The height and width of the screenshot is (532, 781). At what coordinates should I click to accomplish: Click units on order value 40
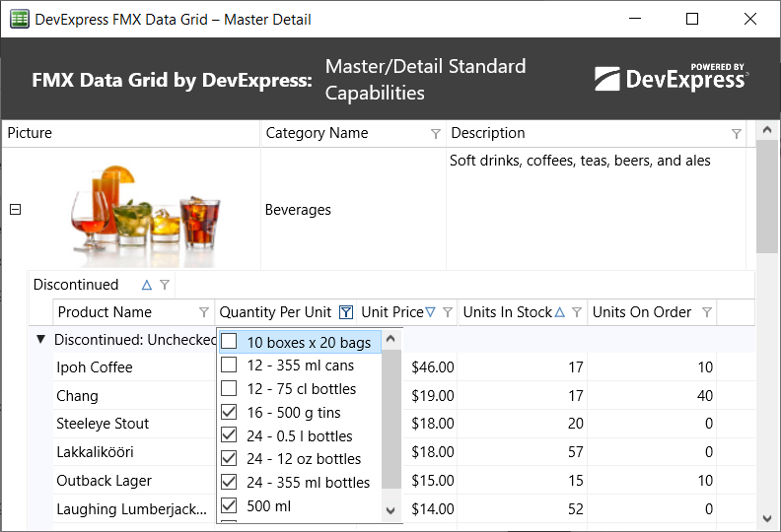pyautogui.click(x=705, y=396)
